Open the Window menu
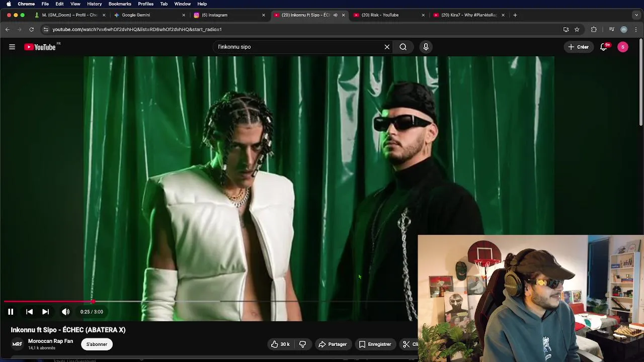The height and width of the screenshot is (362, 644). [182, 4]
